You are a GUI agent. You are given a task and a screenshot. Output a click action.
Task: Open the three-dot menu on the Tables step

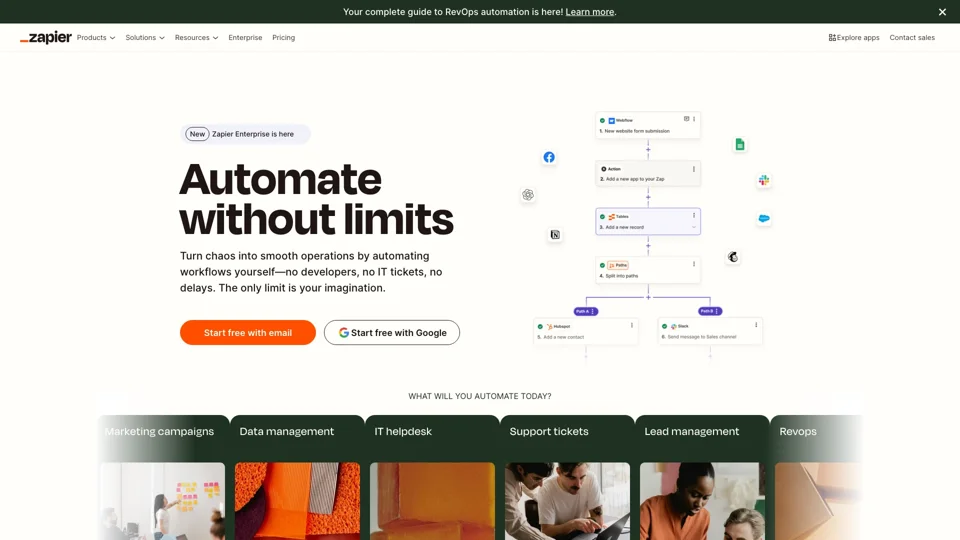[x=694, y=216]
